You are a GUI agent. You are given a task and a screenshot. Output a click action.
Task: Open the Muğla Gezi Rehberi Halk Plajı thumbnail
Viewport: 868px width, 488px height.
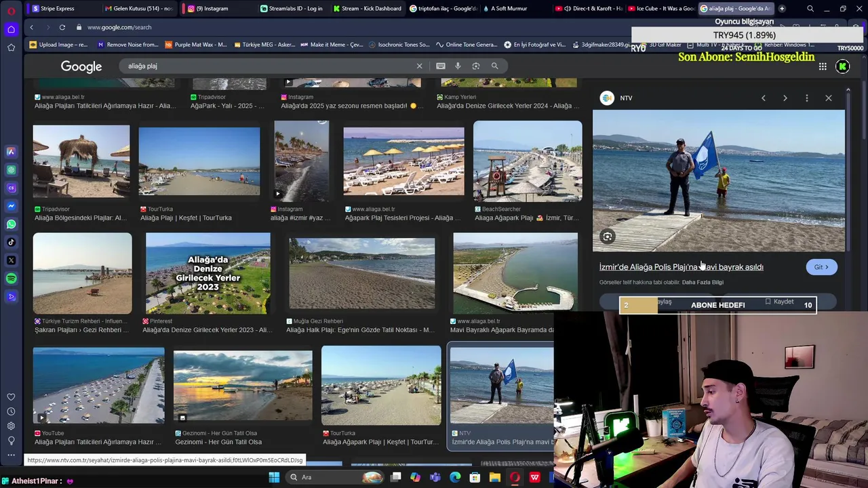362,274
